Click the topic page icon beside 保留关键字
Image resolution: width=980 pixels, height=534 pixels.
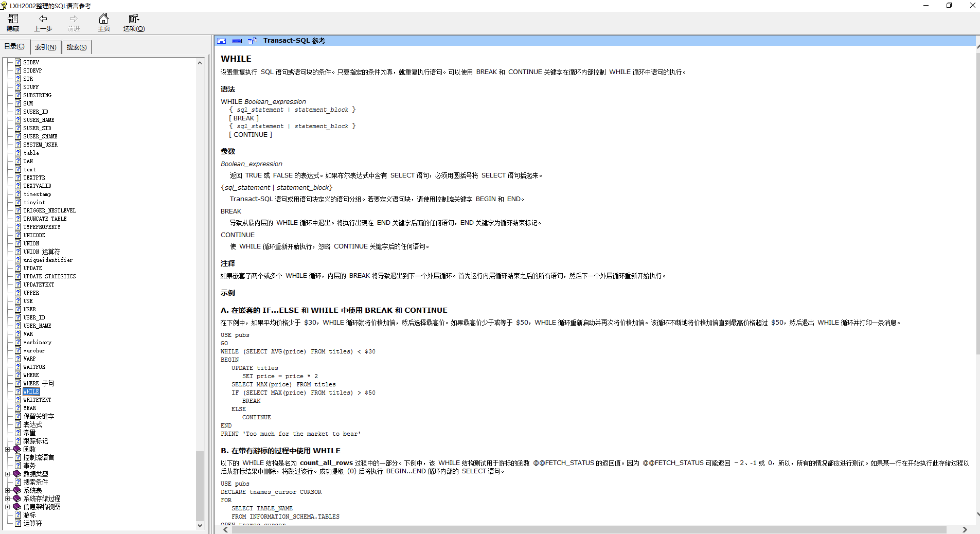pyautogui.click(x=18, y=416)
